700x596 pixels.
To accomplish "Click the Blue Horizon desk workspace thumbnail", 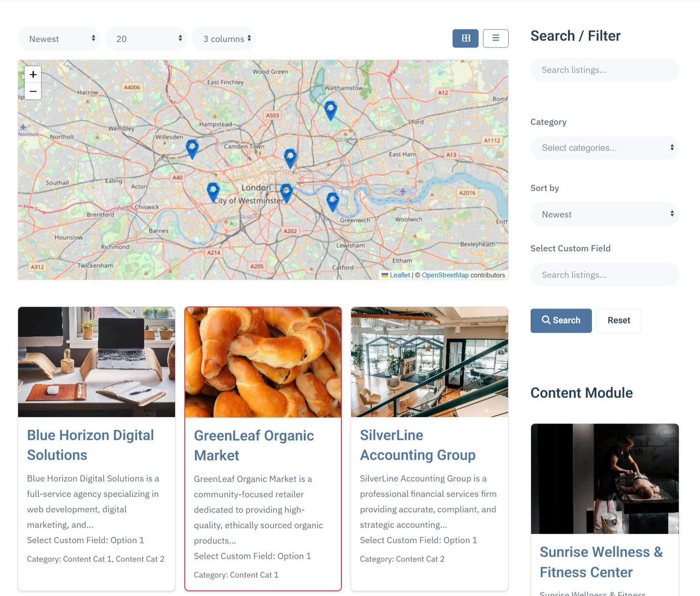I will 97,362.
